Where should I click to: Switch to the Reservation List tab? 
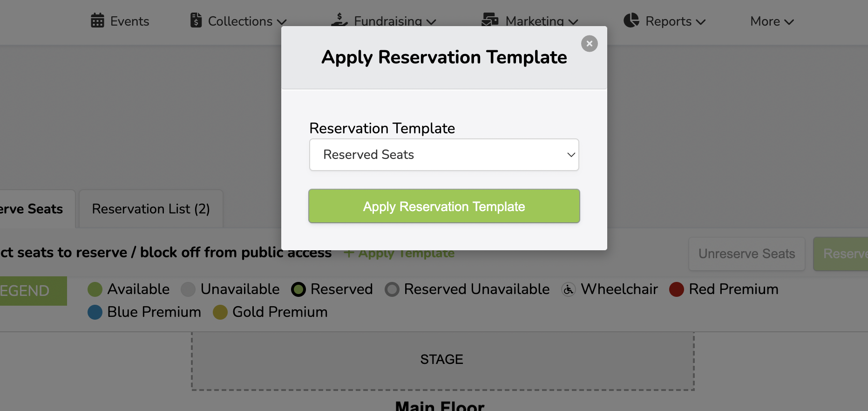pos(151,208)
